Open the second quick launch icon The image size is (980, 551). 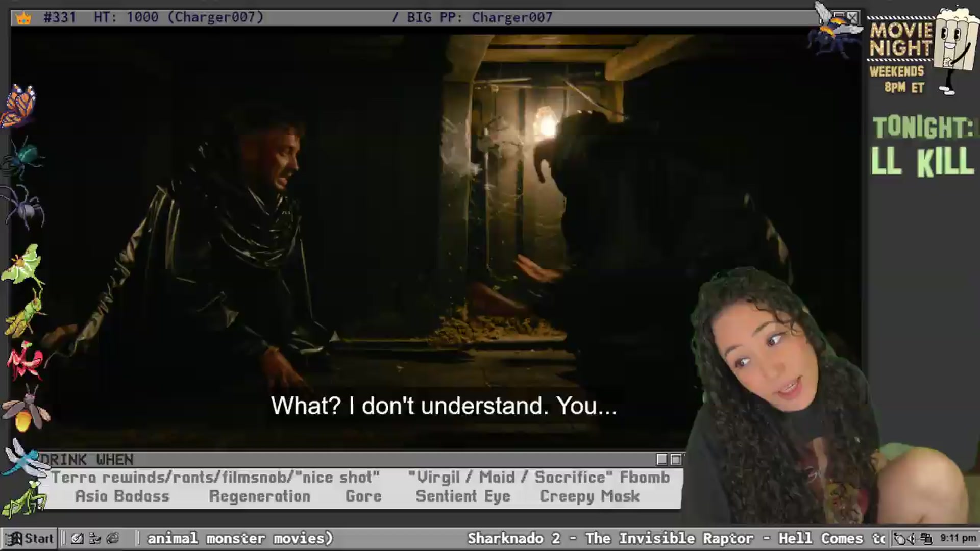pos(95,538)
